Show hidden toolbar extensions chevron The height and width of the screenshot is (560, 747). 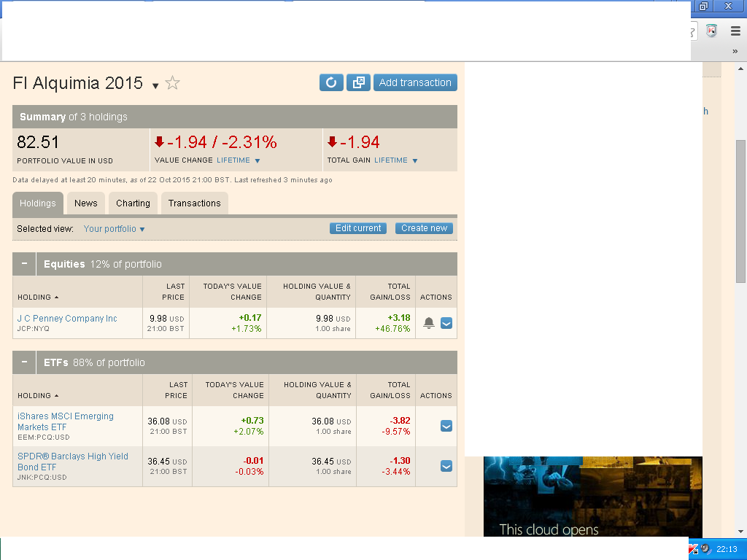[x=735, y=51]
